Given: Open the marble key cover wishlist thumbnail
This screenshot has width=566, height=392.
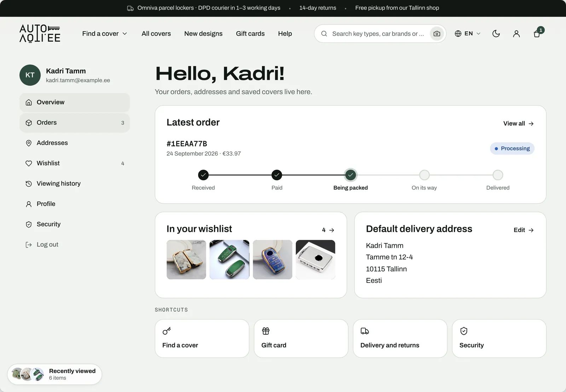Looking at the screenshot, I should point(186,260).
